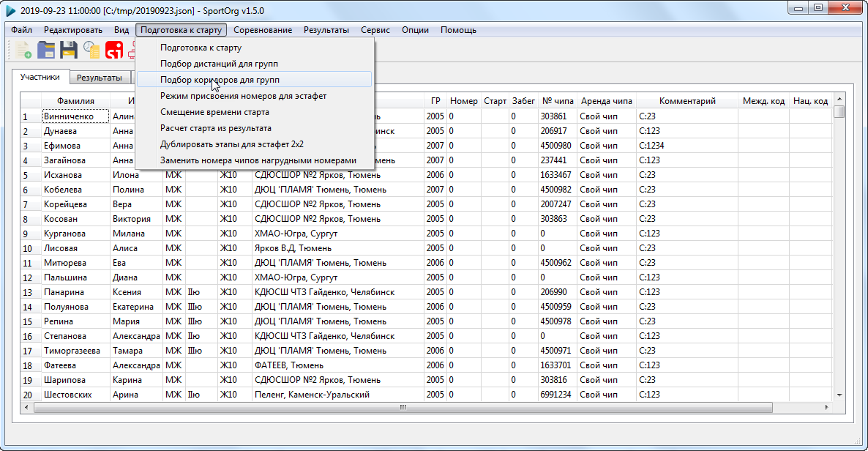
Task: Sort by the Аренда чипа column header
Action: coord(606,101)
